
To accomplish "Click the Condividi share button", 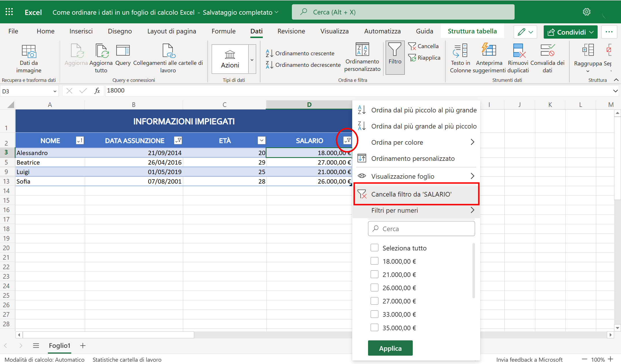I will 570,32.
